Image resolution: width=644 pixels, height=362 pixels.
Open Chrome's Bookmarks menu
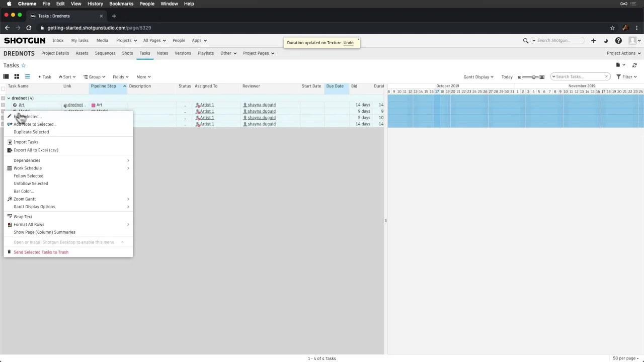121,4
